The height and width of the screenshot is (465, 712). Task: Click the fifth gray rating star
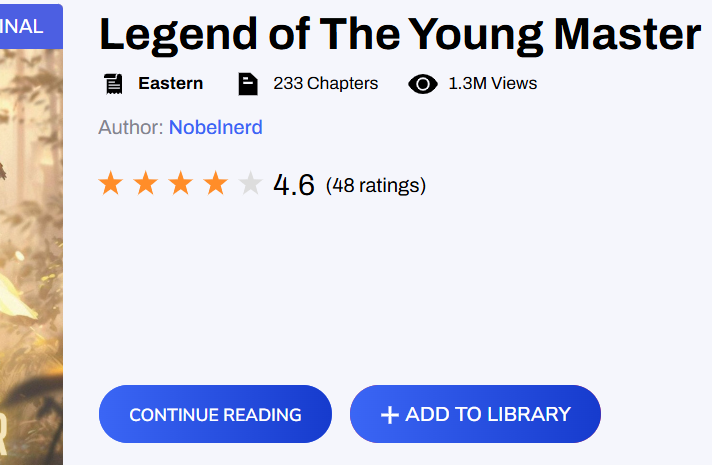pyautogui.click(x=251, y=183)
